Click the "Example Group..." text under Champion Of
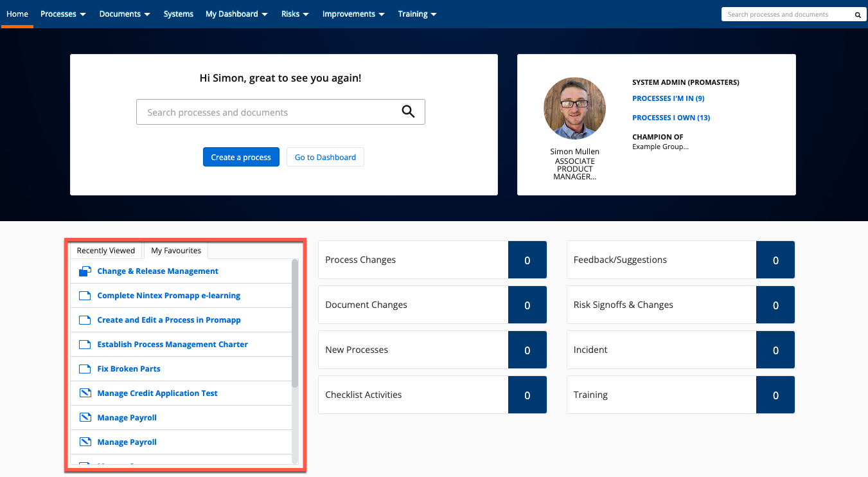 [x=660, y=147]
